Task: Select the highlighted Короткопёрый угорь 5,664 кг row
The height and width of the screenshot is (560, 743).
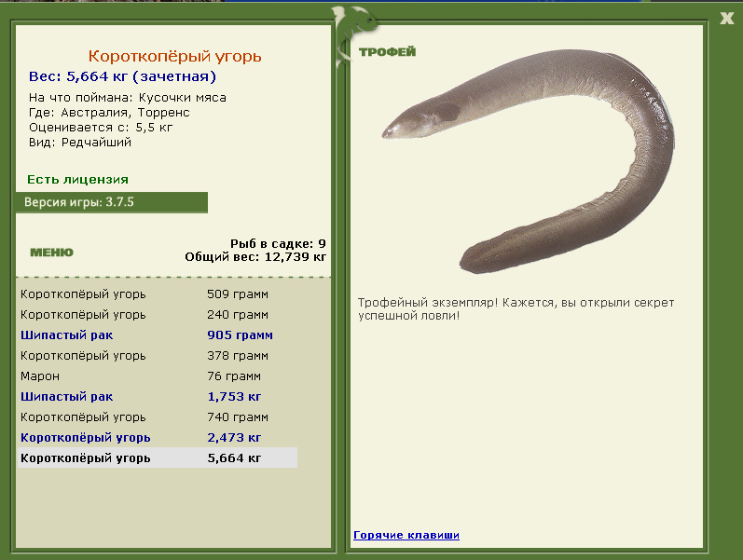Action: click(158, 458)
